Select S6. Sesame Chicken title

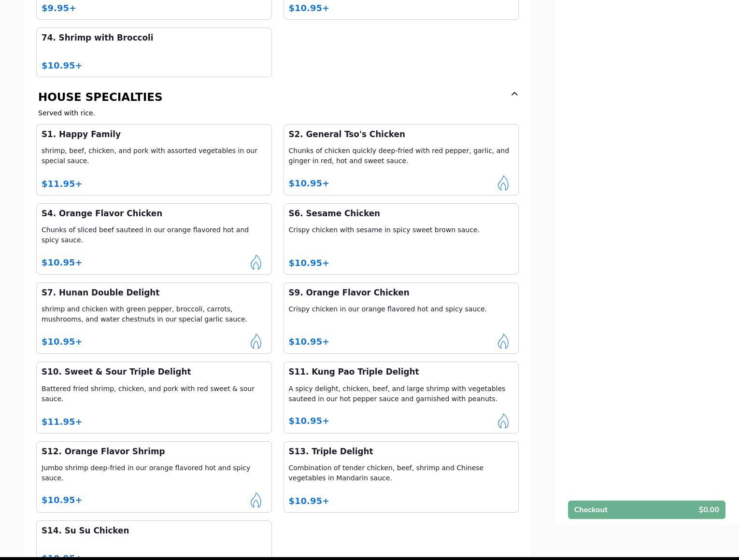point(334,213)
